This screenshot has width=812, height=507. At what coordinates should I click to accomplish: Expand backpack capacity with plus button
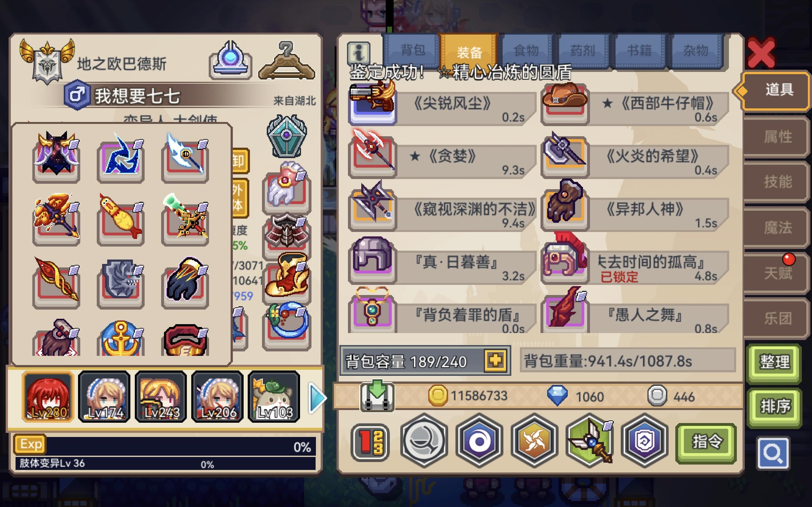click(495, 361)
